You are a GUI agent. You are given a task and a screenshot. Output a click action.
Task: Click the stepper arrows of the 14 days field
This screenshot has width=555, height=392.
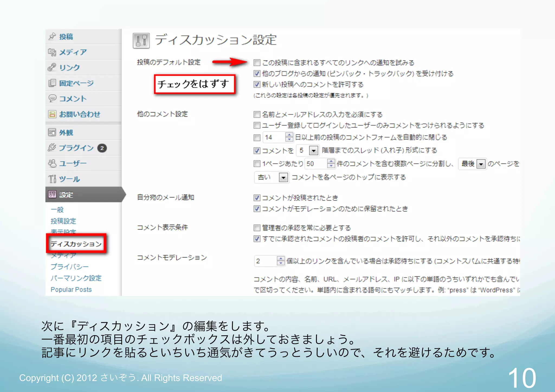pos(289,137)
